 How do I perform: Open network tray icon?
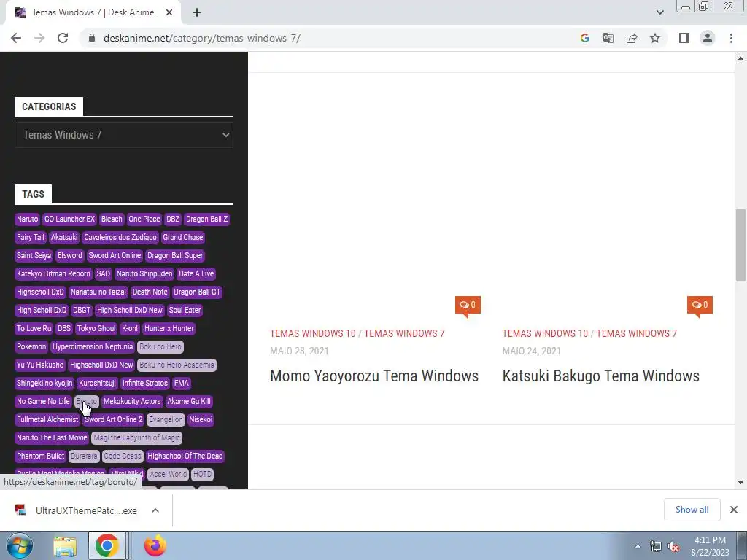pos(656,547)
